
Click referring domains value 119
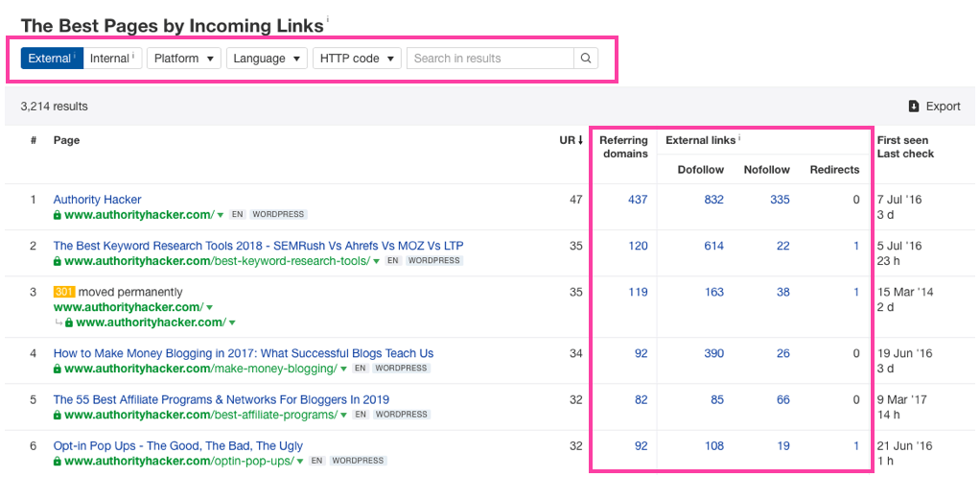(x=638, y=292)
